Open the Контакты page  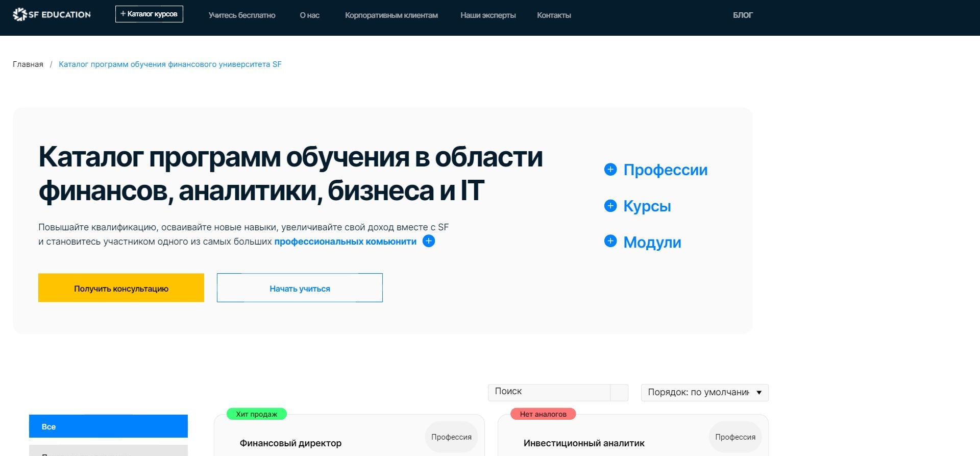(554, 15)
